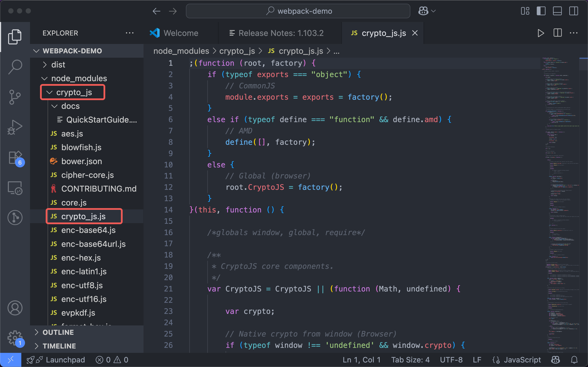Toggle the bottom Panel visibility
588x367 pixels.
pos(557,11)
